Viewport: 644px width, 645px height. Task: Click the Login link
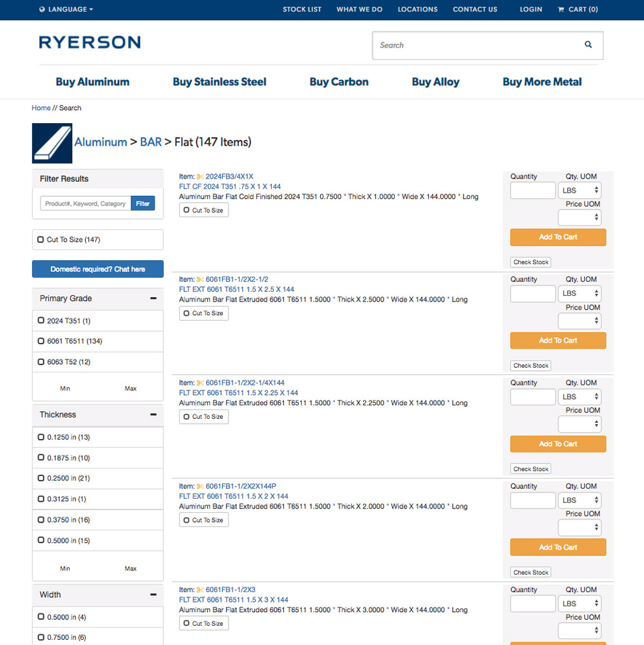[531, 9]
